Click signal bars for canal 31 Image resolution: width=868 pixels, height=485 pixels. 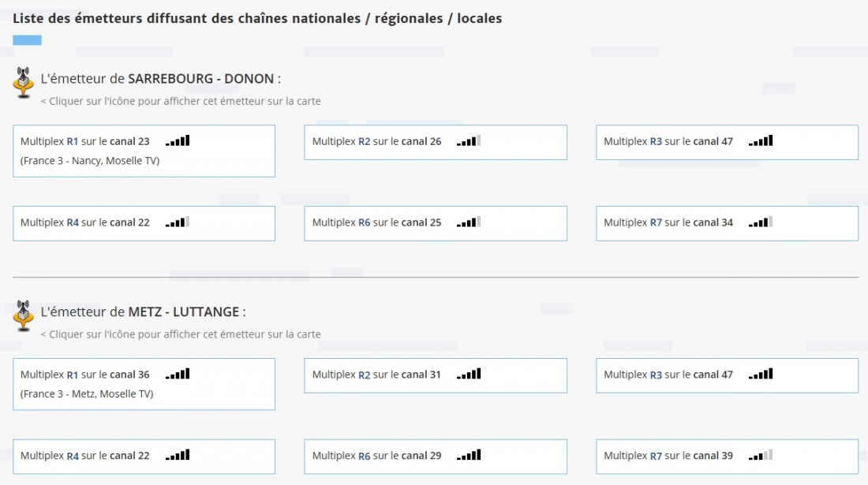click(469, 374)
